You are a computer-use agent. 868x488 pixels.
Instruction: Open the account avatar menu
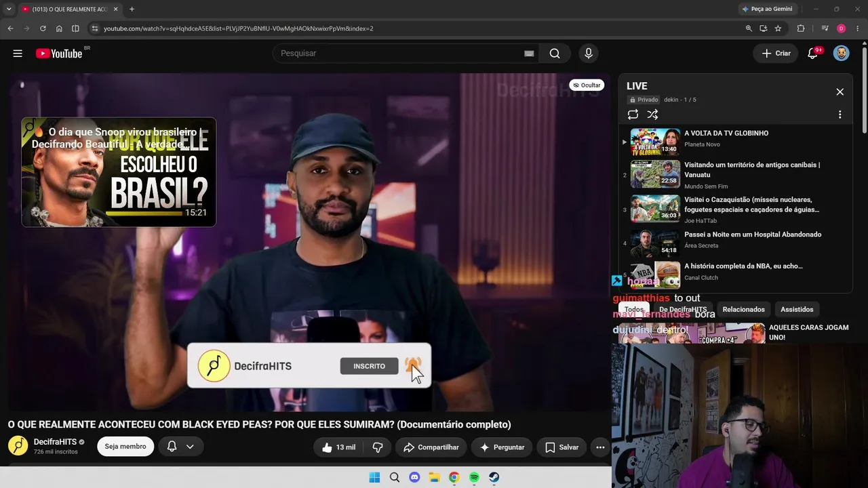[841, 54]
